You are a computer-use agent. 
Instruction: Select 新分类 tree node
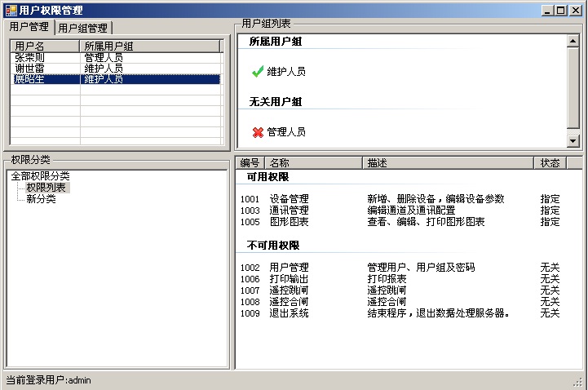[41, 199]
